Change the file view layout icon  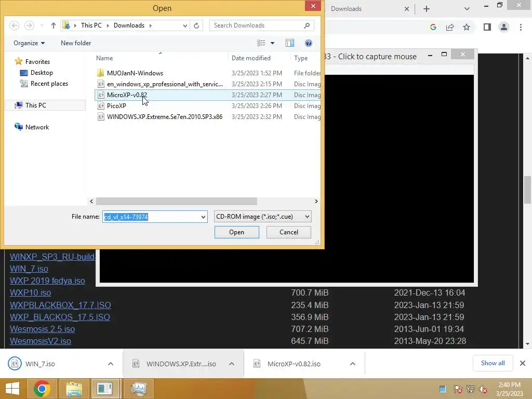tap(261, 43)
